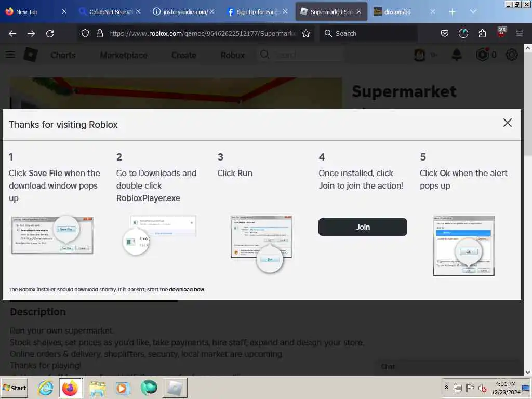The height and width of the screenshot is (399, 532).
Task: Close the dro.pm/bd tab
Action: click(x=433, y=11)
